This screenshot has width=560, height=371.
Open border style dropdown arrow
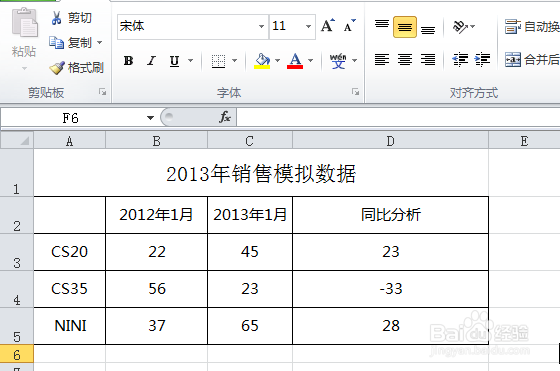click(x=235, y=61)
